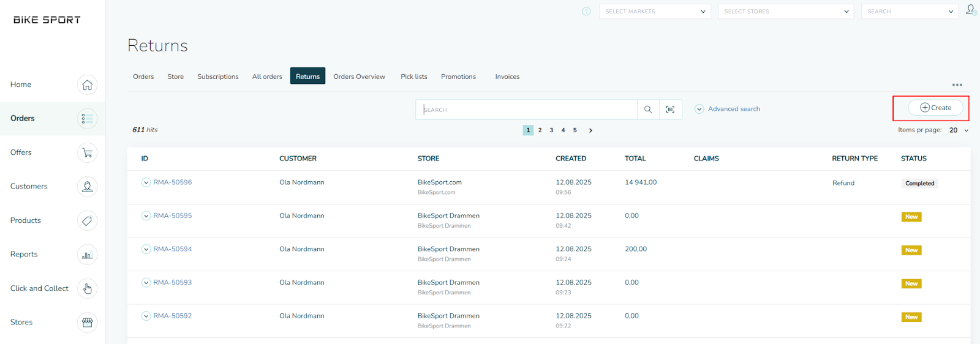Click the barcode scan icon beside search

pyautogui.click(x=670, y=110)
